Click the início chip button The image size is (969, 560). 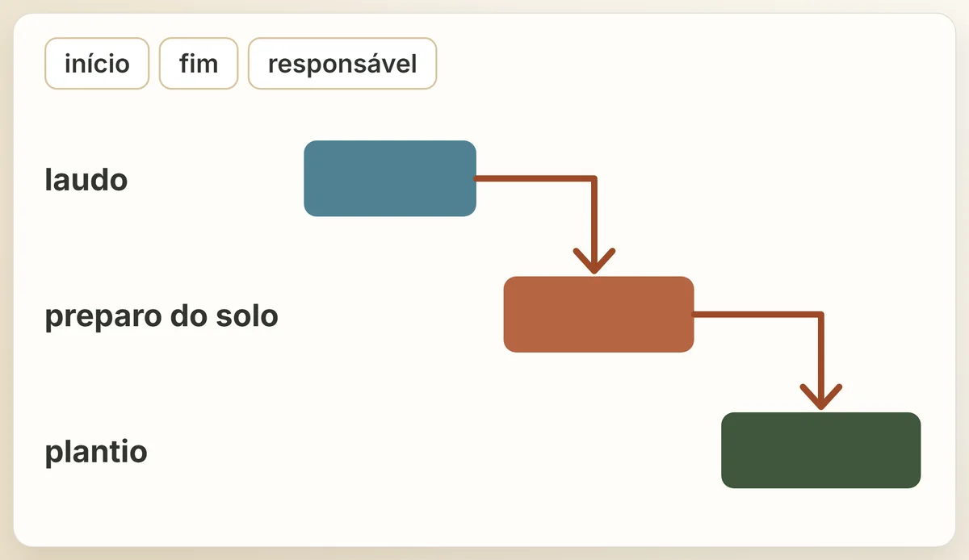pos(97,63)
